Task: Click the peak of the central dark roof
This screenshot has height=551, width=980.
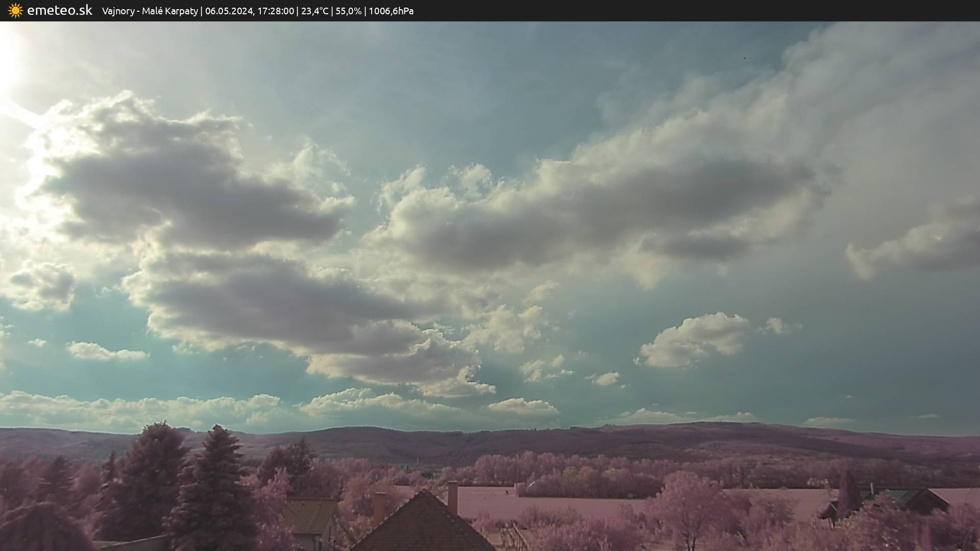Action: coord(423,492)
